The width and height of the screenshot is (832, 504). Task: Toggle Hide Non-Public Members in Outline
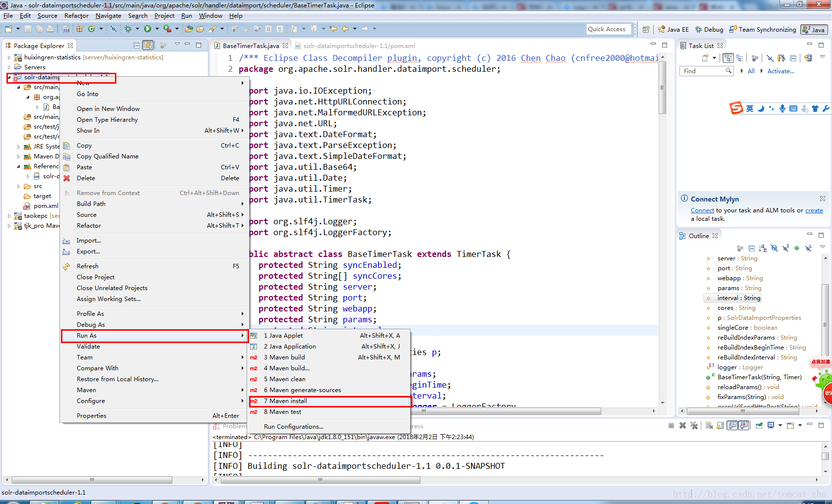click(797, 248)
